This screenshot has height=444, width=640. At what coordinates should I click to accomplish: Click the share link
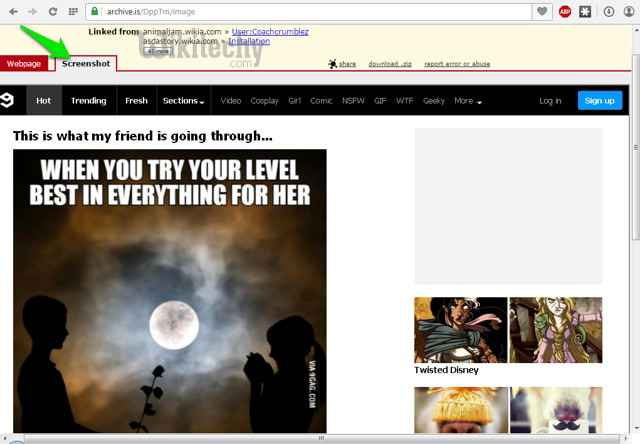[347, 64]
